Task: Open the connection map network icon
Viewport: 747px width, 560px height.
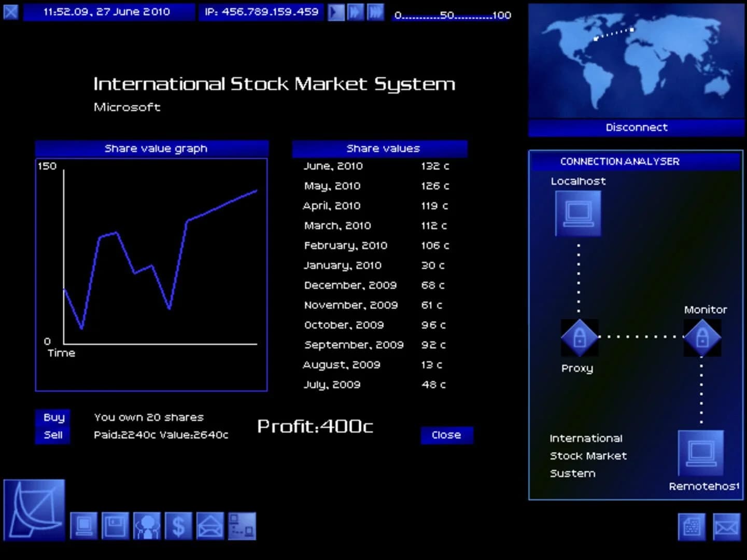Action: tap(242, 525)
